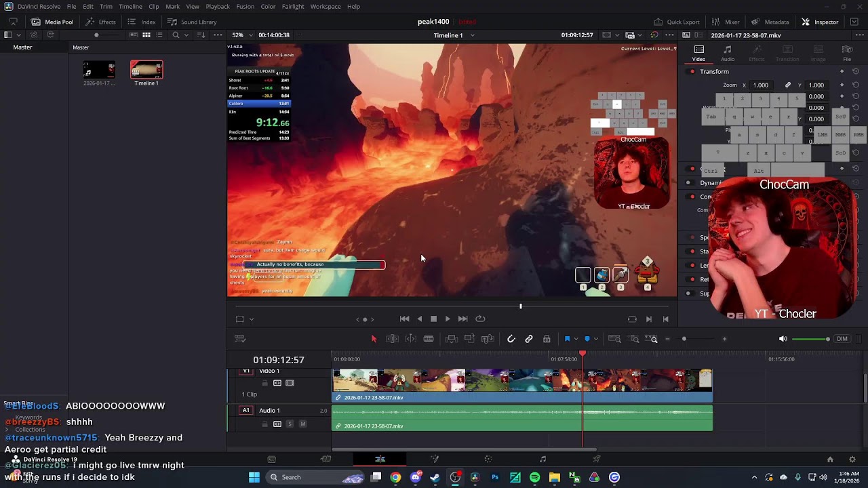
Task: Select the Blade Edit Mode tool
Action: [x=429, y=339]
